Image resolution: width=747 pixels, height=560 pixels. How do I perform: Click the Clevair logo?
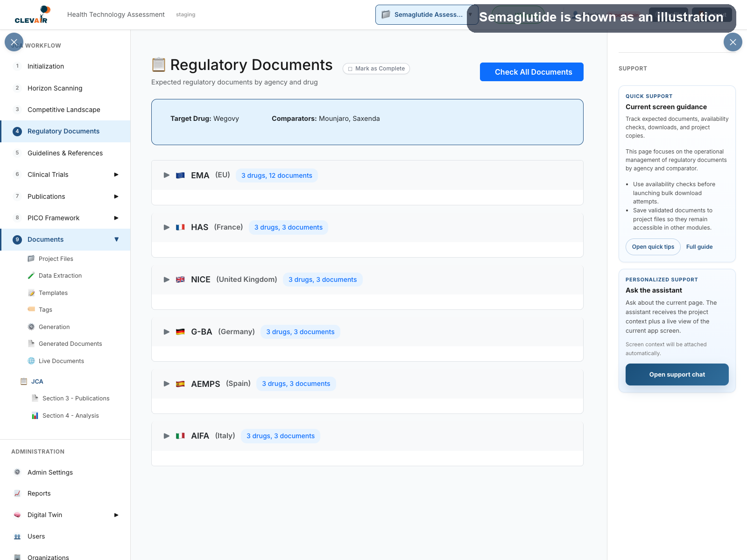[32, 14]
